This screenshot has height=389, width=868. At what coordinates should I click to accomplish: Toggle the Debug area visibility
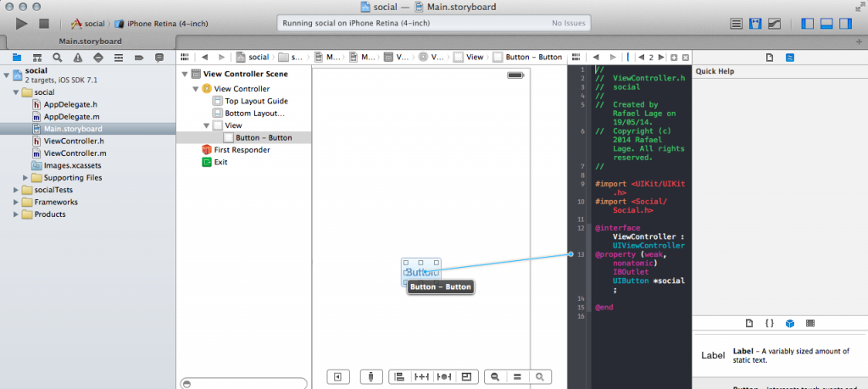coord(827,24)
